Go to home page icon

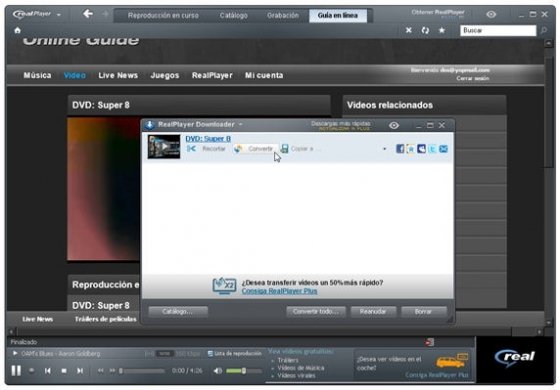tap(18, 30)
